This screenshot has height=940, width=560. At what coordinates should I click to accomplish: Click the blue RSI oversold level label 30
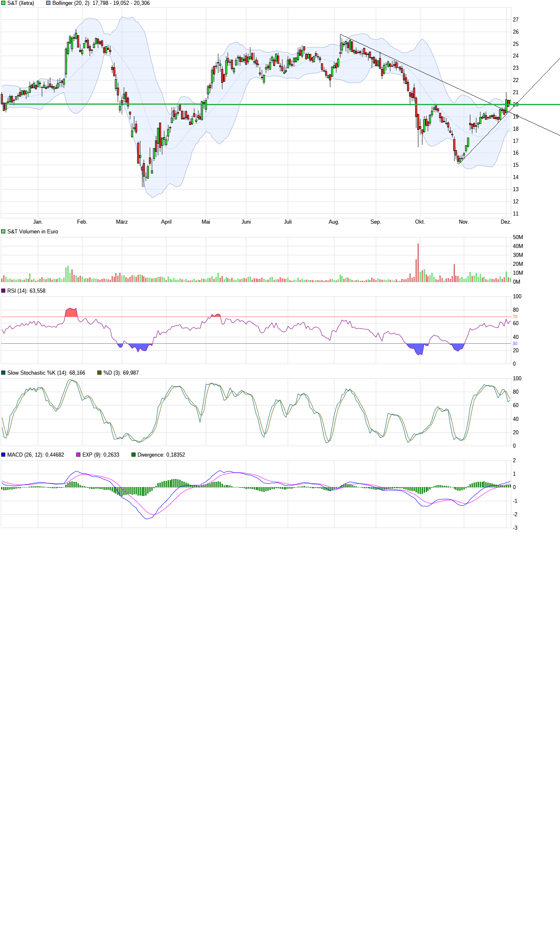[x=515, y=344]
